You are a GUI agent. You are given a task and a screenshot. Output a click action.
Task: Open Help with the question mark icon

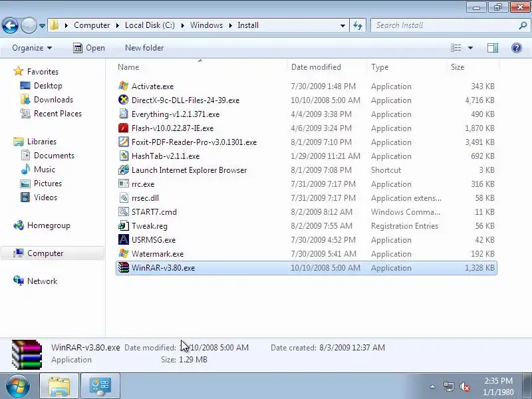click(x=517, y=48)
